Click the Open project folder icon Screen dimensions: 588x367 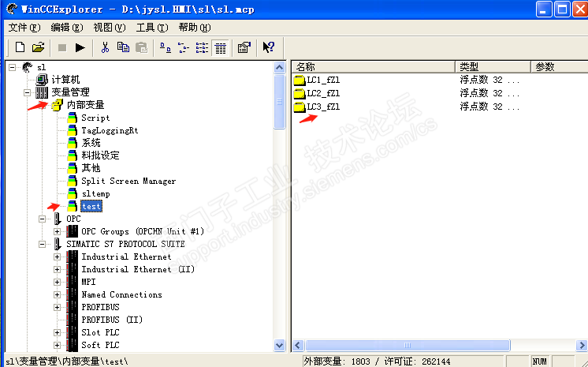tap(39, 47)
